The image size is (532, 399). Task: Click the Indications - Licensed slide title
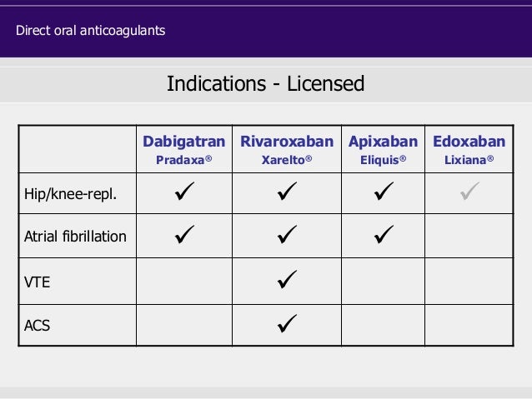point(266,84)
